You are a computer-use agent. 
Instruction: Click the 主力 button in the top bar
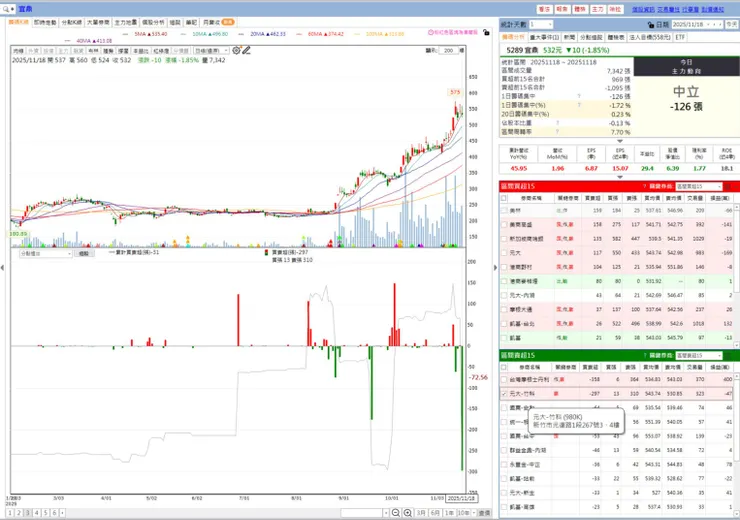[597, 9]
